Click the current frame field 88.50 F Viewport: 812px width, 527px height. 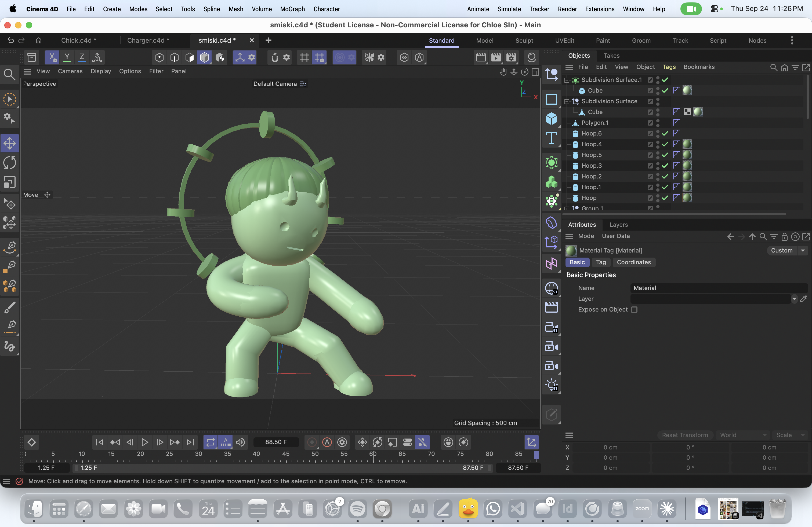[x=276, y=442]
